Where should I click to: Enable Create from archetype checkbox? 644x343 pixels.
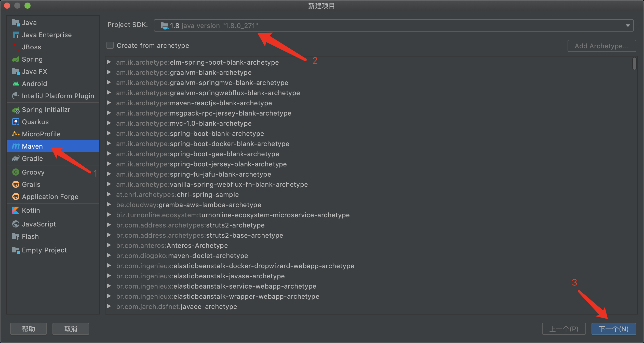110,46
